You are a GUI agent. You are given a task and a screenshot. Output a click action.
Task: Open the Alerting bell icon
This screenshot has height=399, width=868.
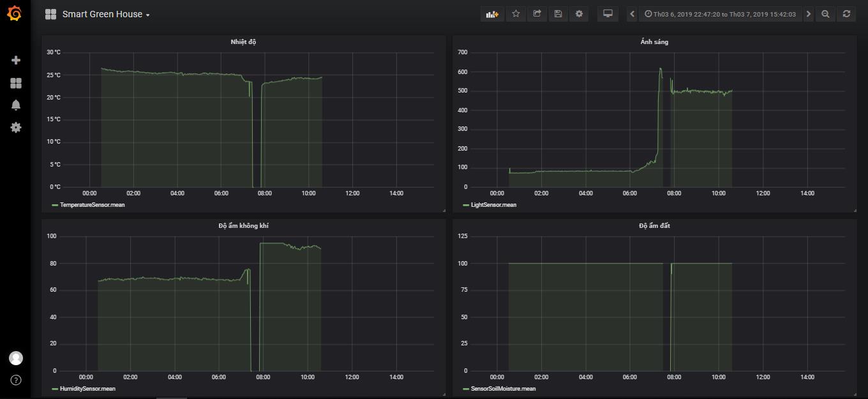16,105
